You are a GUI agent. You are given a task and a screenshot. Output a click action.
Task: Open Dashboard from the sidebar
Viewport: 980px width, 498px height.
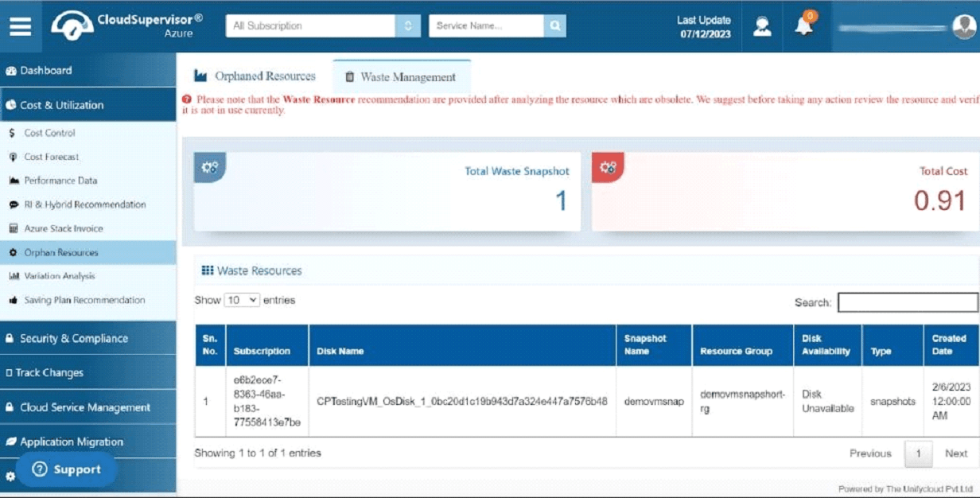tap(88, 70)
